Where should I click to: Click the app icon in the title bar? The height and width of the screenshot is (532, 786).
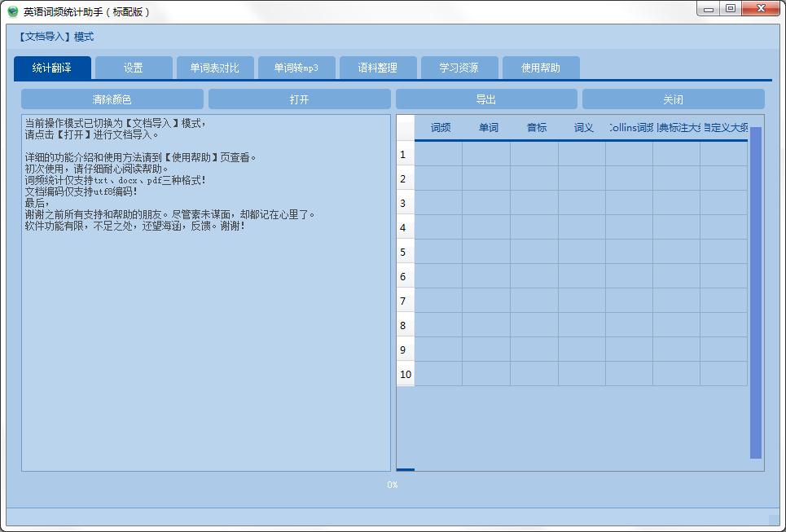pos(12,12)
